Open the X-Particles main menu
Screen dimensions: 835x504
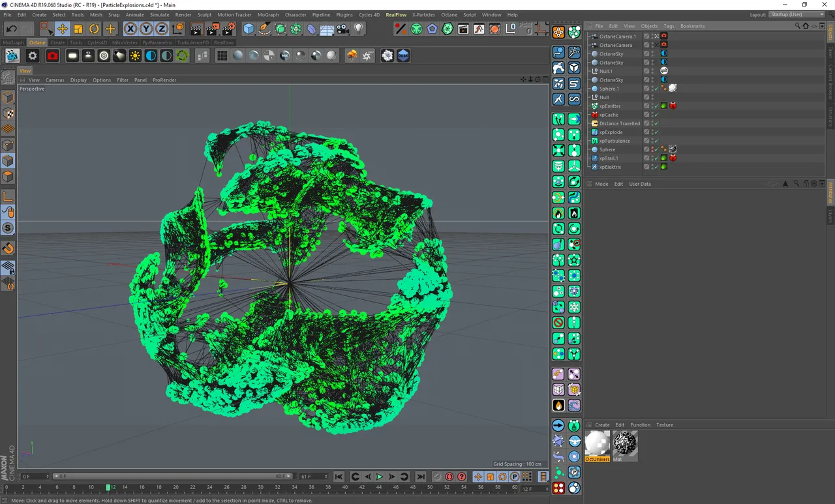[423, 14]
